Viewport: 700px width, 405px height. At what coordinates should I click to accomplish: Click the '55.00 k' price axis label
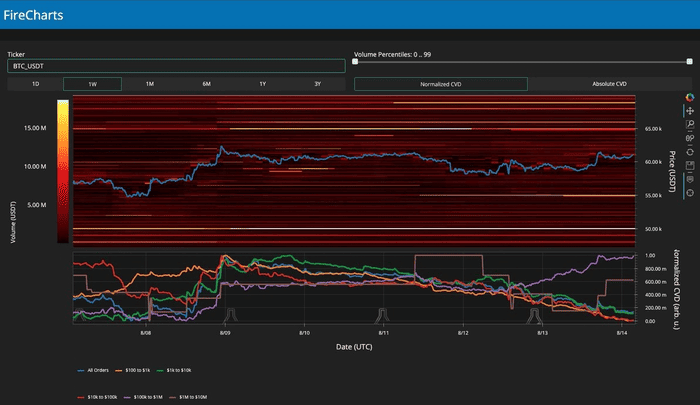click(653, 196)
